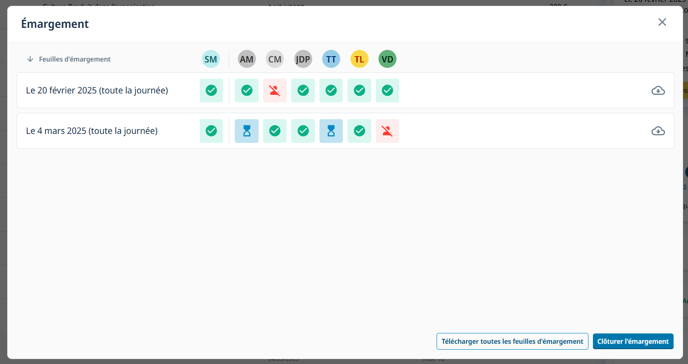The height and width of the screenshot is (364, 688).
Task: Sort by Feuilles d'émargement arrow
Action: point(30,59)
